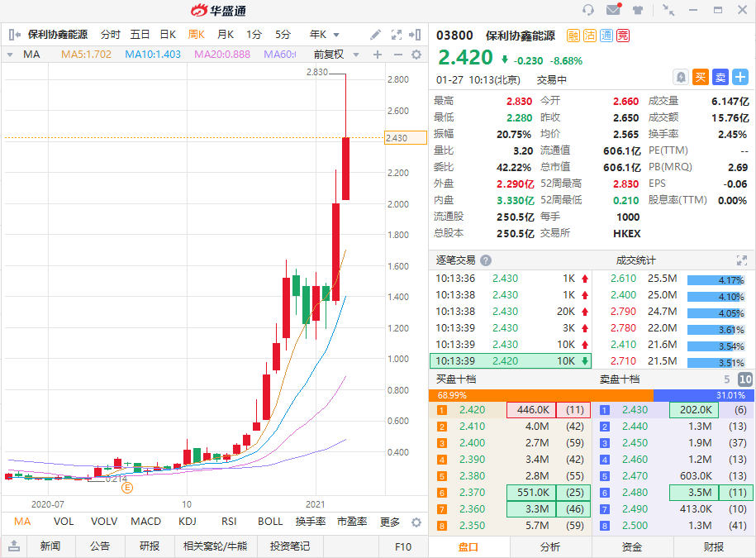Select the VOL indicator
Screen dimensions: 756x558
(64, 522)
